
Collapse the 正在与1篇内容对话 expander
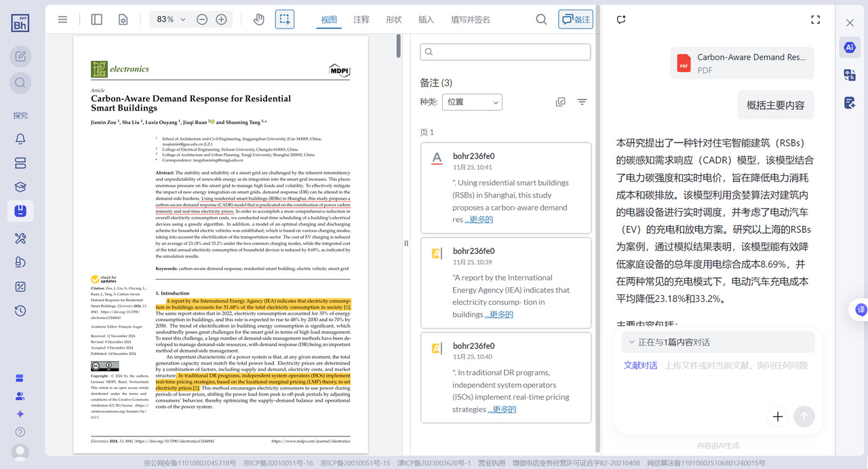coord(632,342)
